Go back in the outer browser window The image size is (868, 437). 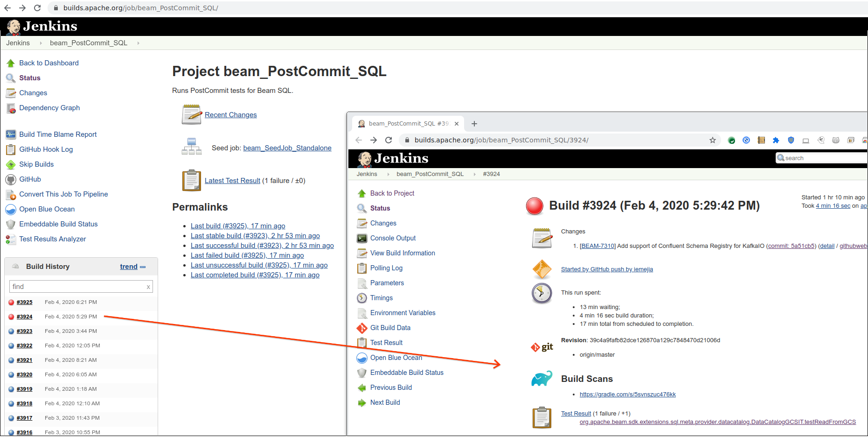7,8
